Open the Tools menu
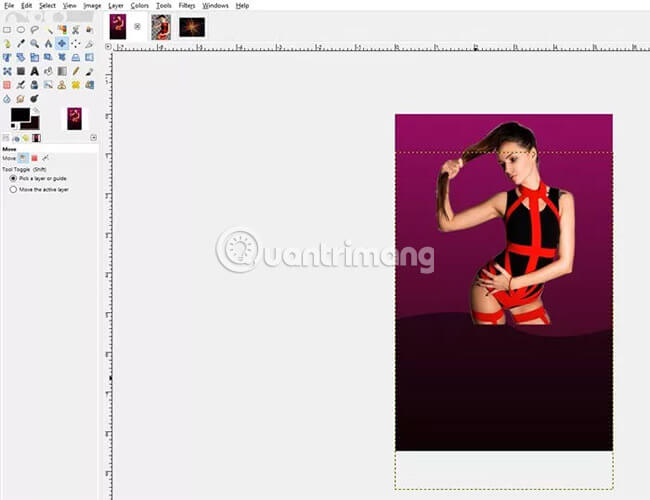This screenshot has width=650, height=500. 164,5
